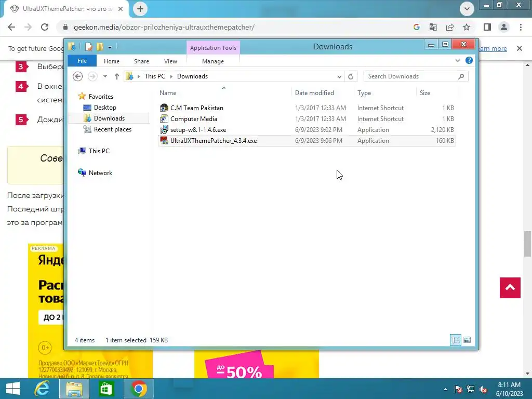This screenshot has width=532, height=399.
Task: Go back using Explorer's back arrow
Action: 78,76
